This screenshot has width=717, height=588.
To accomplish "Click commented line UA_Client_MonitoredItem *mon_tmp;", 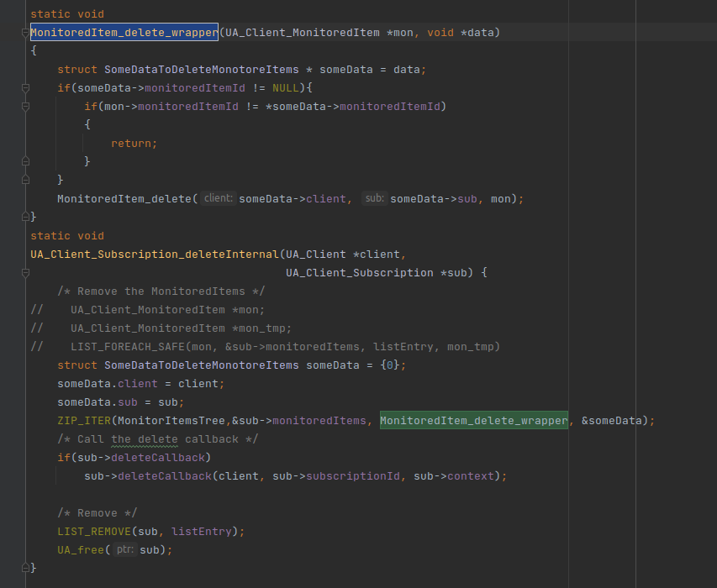I will coord(181,328).
